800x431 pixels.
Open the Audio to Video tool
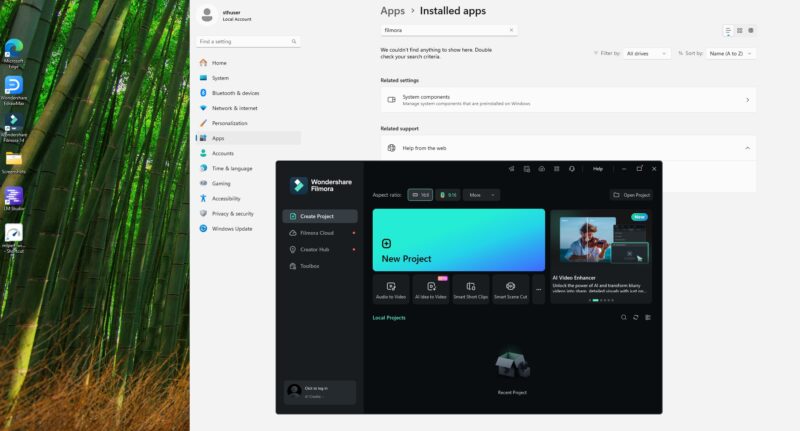click(391, 289)
